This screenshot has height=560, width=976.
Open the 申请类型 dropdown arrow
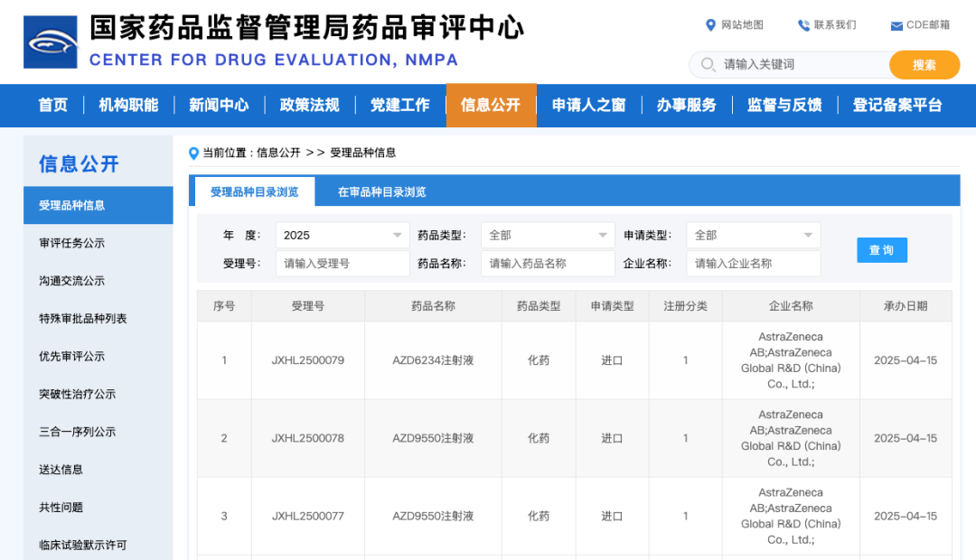(x=808, y=235)
